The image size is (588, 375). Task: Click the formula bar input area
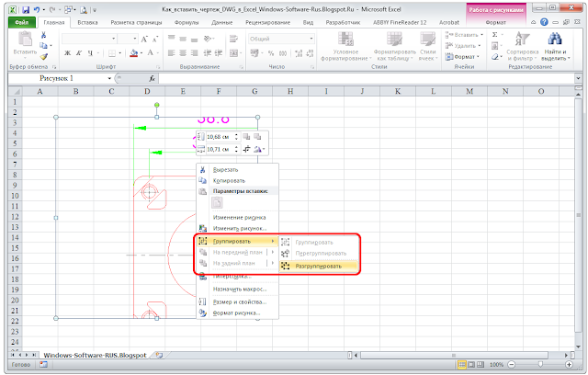[367, 78]
